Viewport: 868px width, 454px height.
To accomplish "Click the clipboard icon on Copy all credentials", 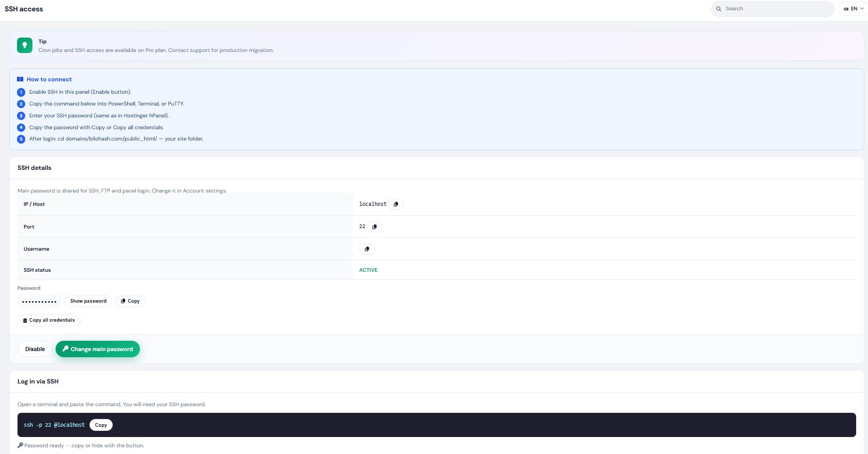I will 25,320.
